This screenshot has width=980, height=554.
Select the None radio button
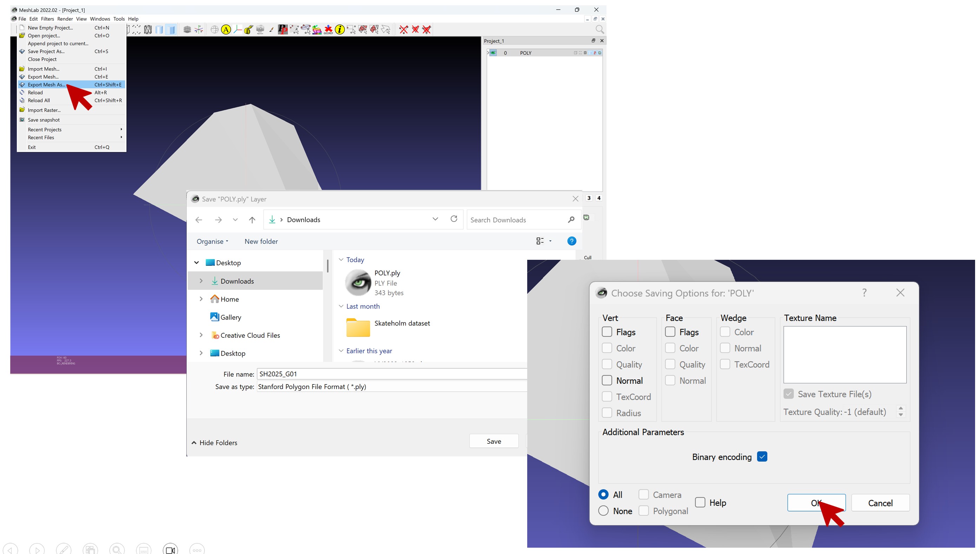603,510
